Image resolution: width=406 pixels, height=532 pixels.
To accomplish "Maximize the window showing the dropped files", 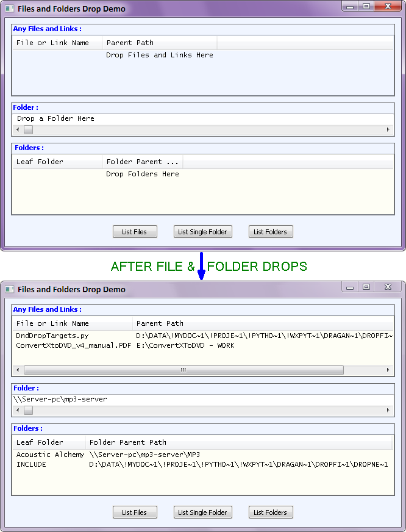I will 366,287.
